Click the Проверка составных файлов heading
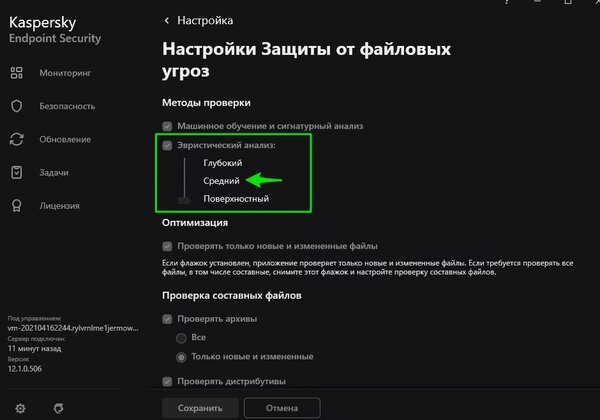Viewport: 600px width, 420px height. [232, 295]
